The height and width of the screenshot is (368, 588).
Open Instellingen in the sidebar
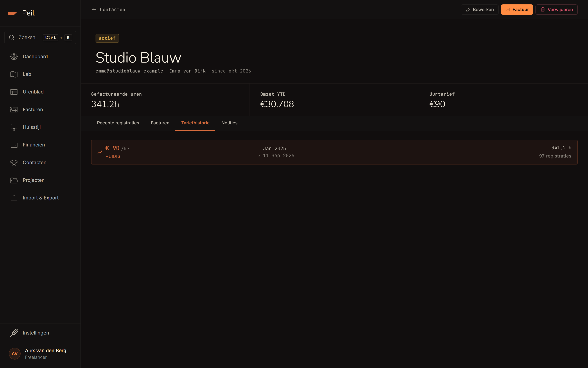(x=40, y=333)
